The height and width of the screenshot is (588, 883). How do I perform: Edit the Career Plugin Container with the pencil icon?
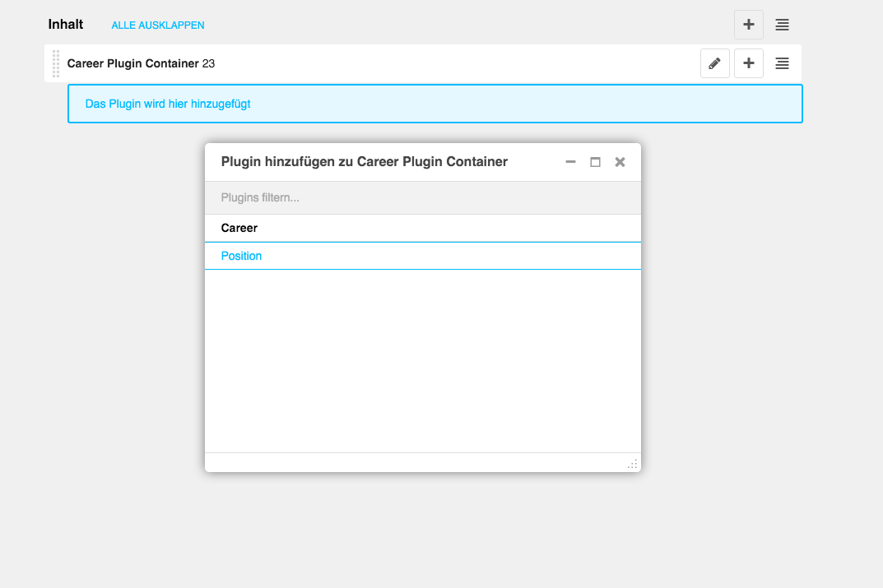coord(714,63)
